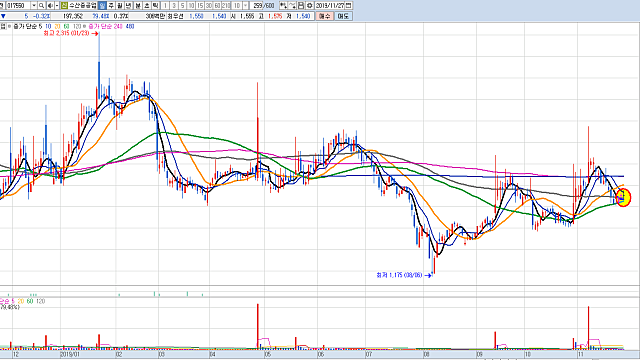
Task: Select the daily (일) chart period
Action: coord(102,5)
